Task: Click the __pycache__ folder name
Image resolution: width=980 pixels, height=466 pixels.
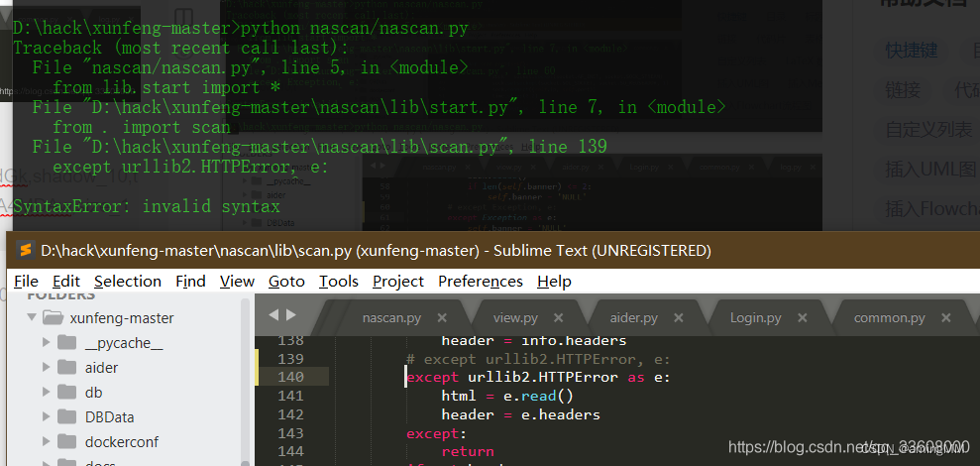Action: (x=124, y=343)
